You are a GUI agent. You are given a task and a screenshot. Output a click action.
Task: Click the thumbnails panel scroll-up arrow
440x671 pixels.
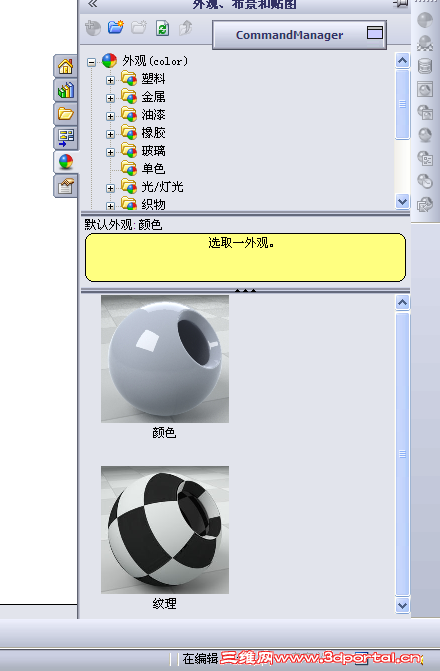click(402, 303)
